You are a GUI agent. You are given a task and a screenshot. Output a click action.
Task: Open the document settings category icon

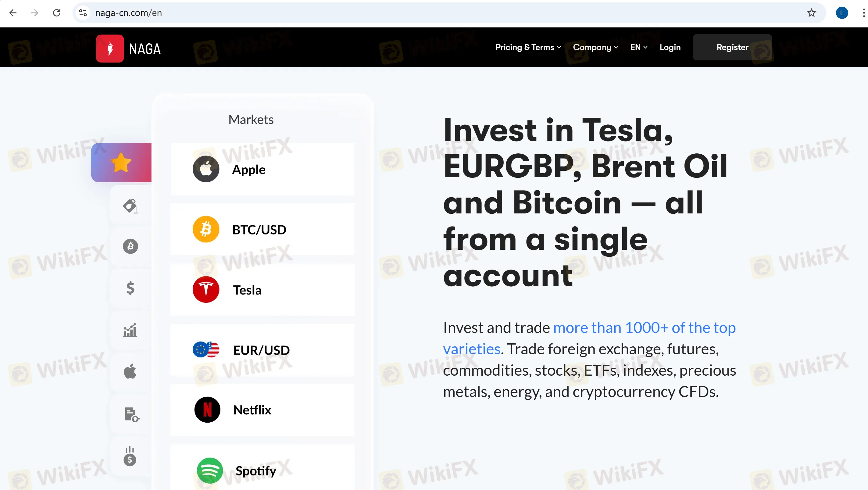(x=131, y=414)
